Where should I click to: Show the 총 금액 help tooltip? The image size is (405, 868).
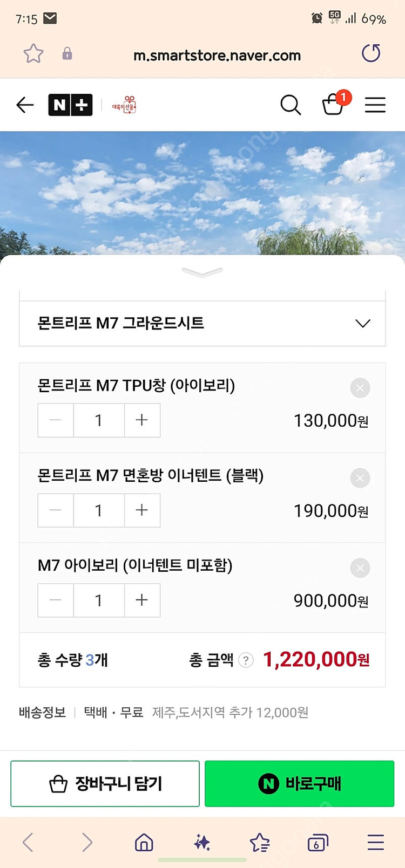(x=246, y=660)
